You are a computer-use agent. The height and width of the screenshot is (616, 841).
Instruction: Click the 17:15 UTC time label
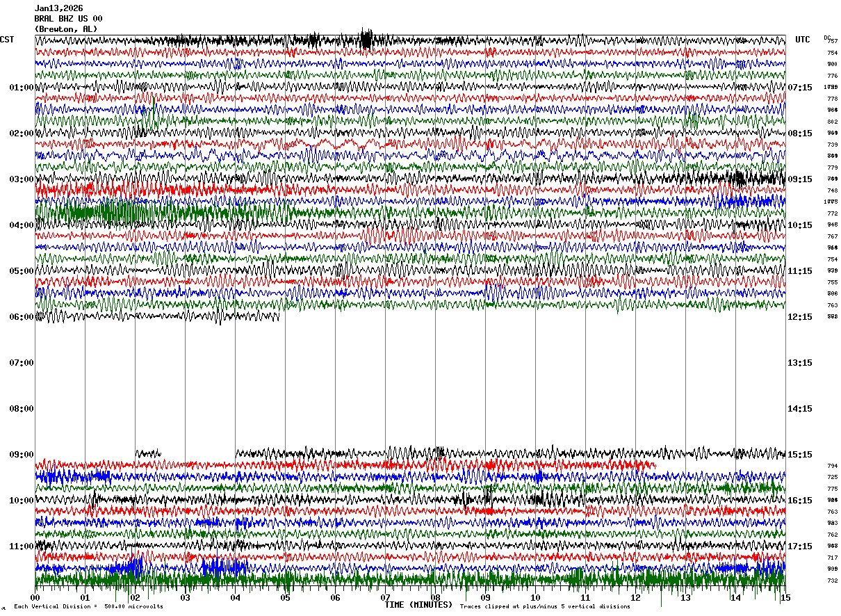800,546
